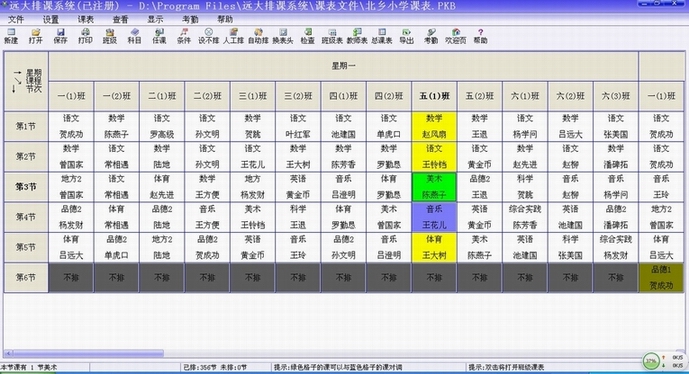
Task: Select olive 品德1 贺成功 cell in 第6节
Action: [661, 277]
